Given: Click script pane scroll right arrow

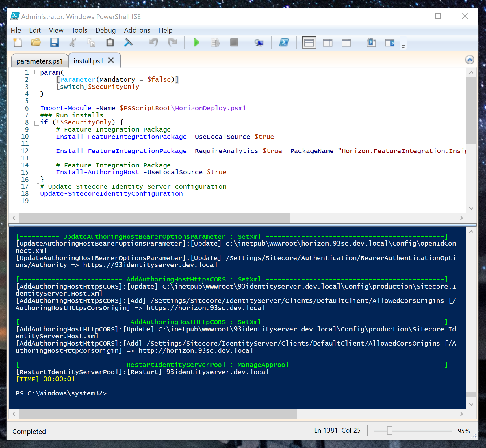Looking at the screenshot, I should click(461, 218).
